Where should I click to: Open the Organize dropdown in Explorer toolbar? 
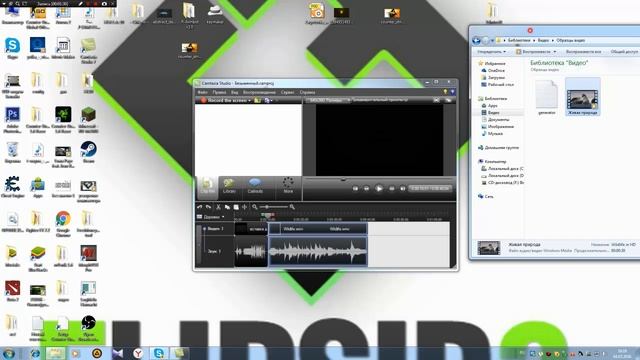491,52
